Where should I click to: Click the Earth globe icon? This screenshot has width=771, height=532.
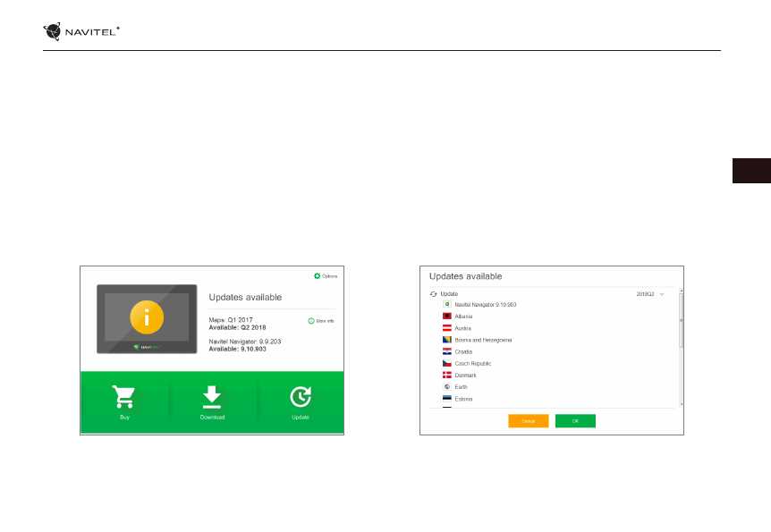(x=447, y=387)
